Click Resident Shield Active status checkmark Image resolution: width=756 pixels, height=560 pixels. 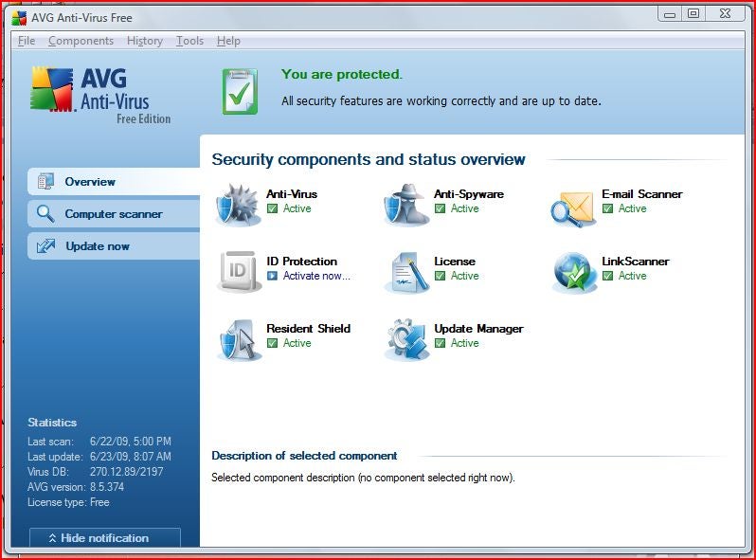pos(273,343)
